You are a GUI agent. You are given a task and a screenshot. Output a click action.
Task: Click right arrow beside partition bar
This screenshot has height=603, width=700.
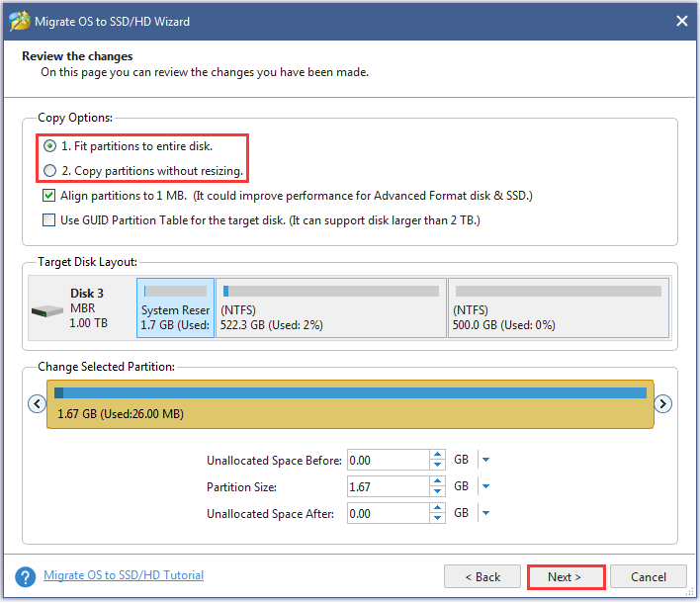pyautogui.click(x=663, y=404)
